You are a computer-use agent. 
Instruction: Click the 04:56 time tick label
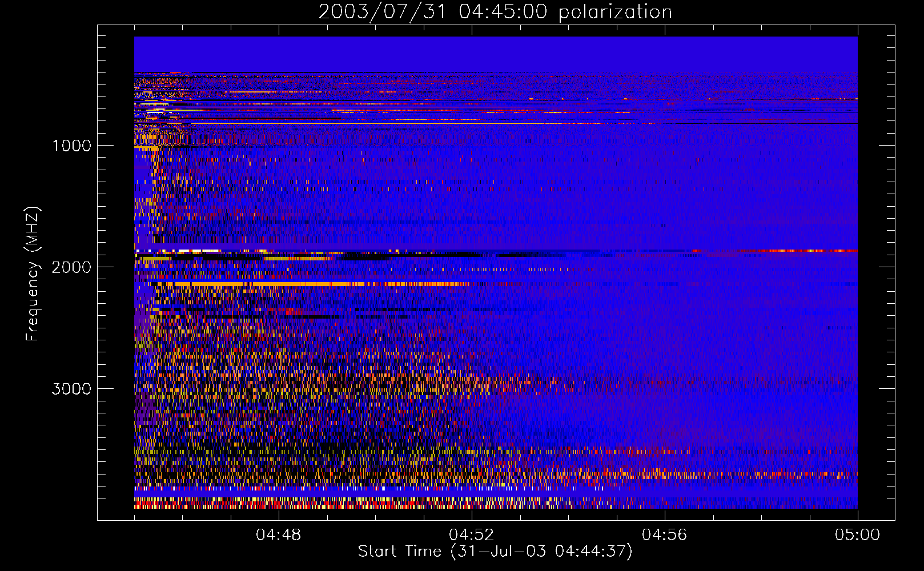tap(665, 535)
